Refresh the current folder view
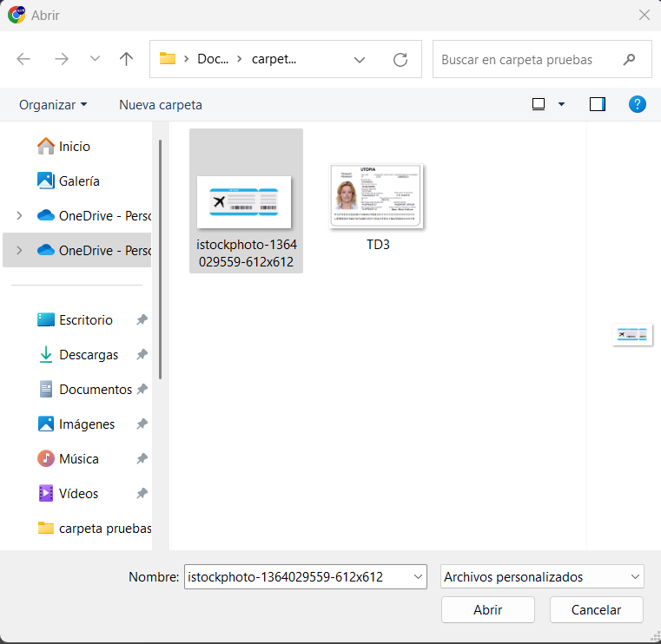The width and height of the screenshot is (661, 644). [400, 59]
